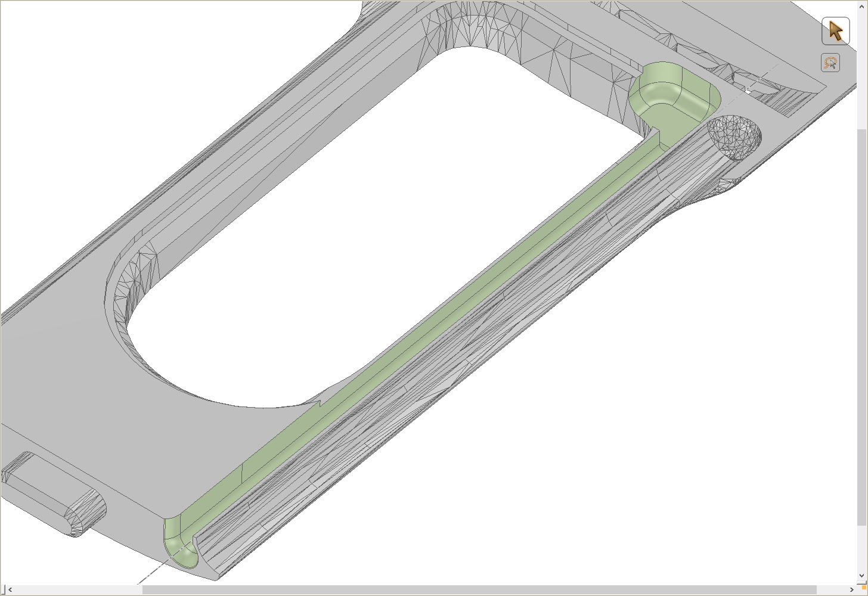Click the horizontal scrollbar right arrow
The image size is (868, 596).
tap(852, 590)
